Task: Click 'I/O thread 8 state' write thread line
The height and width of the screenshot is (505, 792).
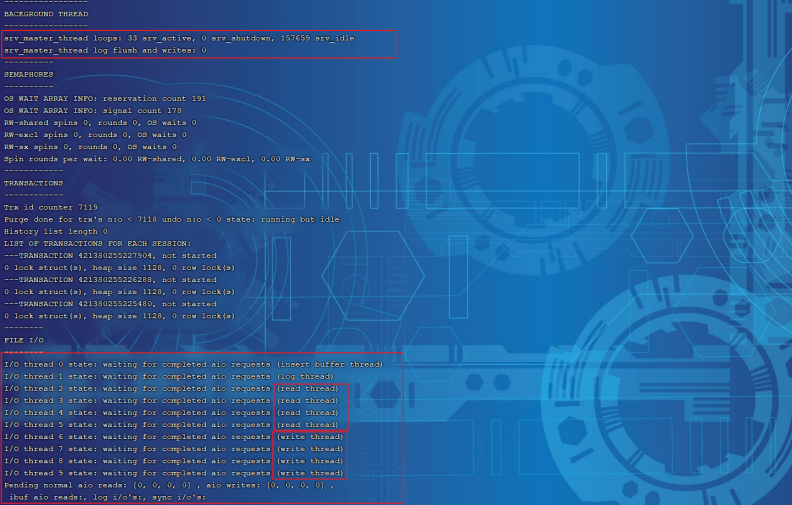Action: point(174,461)
